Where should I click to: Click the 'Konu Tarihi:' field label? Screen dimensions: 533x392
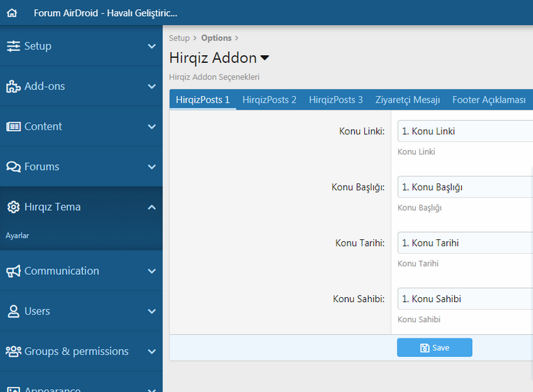click(360, 243)
